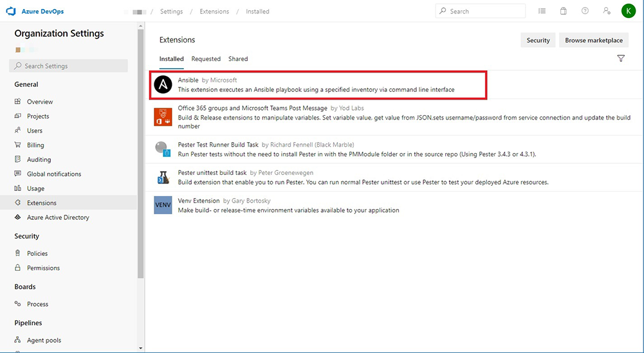Click the Search Settings input field
This screenshot has width=644, height=353.
tap(68, 66)
